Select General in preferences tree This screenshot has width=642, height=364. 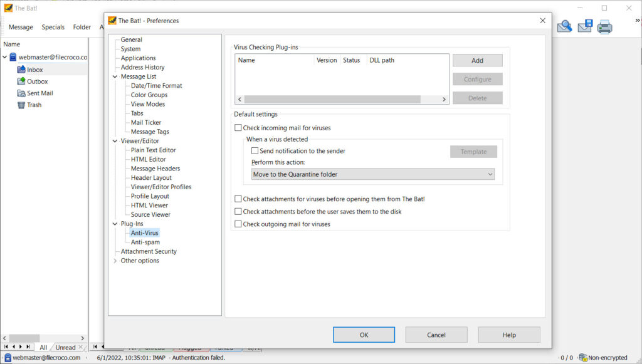(132, 39)
